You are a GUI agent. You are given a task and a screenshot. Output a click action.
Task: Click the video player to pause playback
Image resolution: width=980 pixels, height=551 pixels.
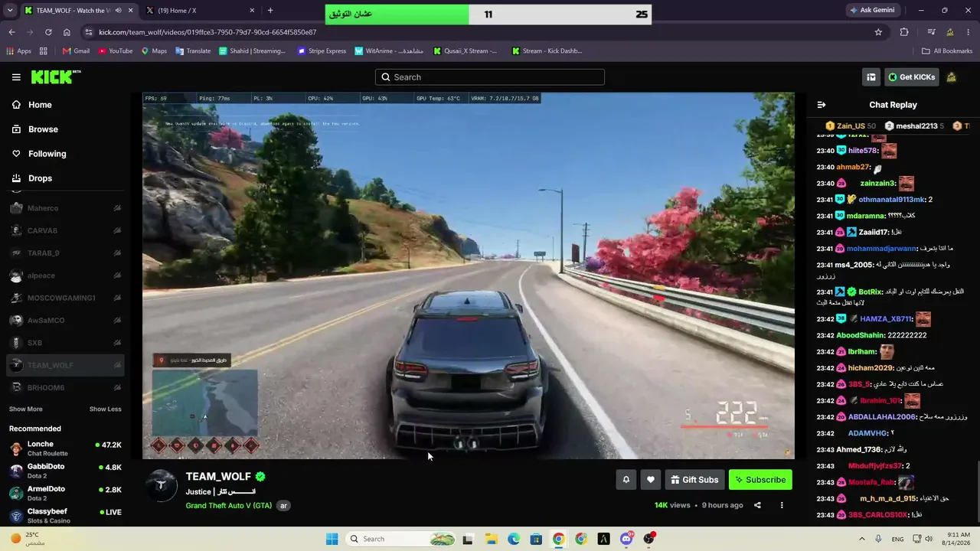point(469,275)
